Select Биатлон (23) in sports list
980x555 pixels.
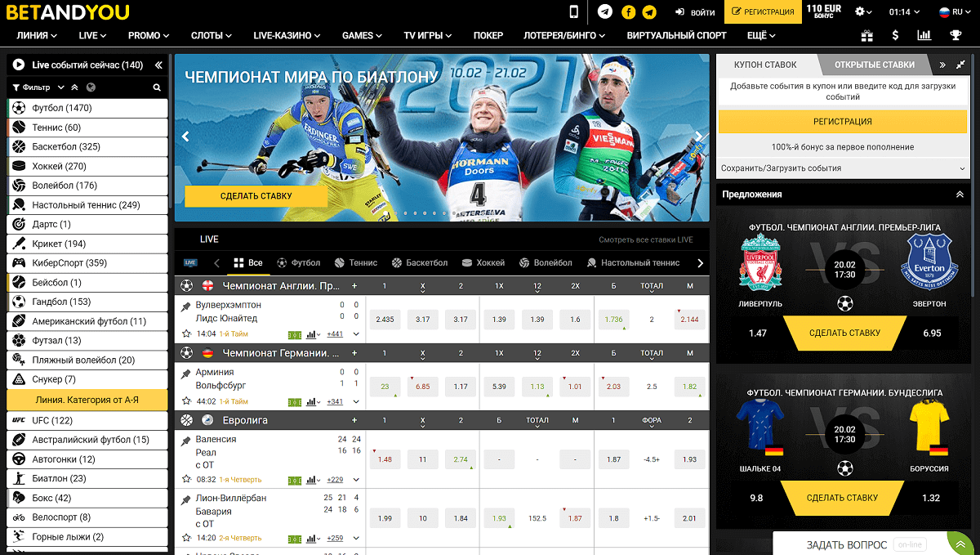pos(87,479)
